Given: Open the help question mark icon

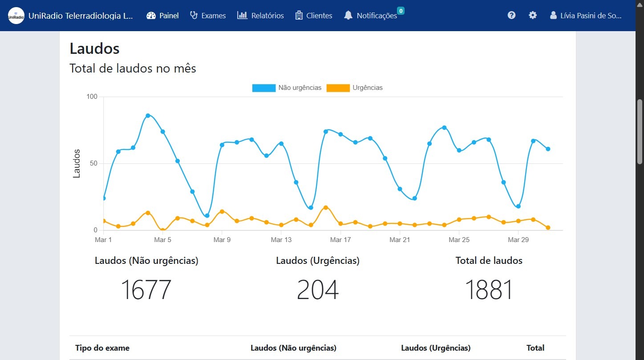Looking at the screenshot, I should 511,15.
